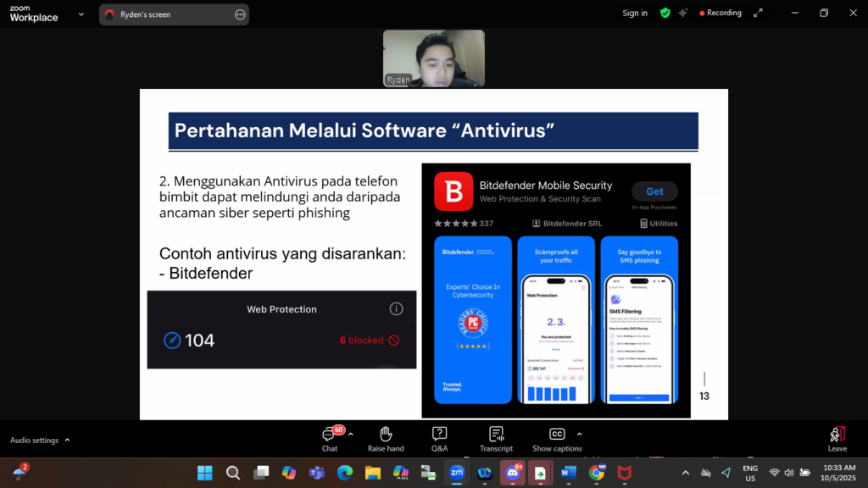Open the Windows Start menu
Image resolution: width=868 pixels, height=488 pixels.
205,473
